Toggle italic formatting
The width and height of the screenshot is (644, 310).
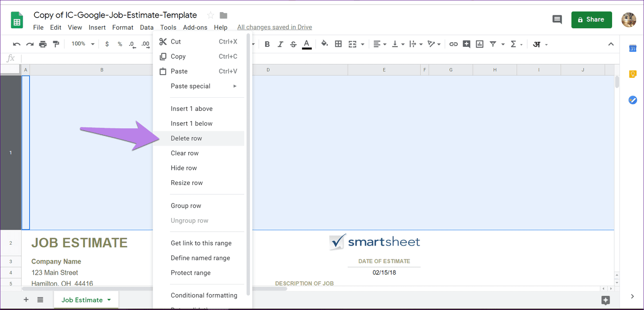click(x=280, y=44)
